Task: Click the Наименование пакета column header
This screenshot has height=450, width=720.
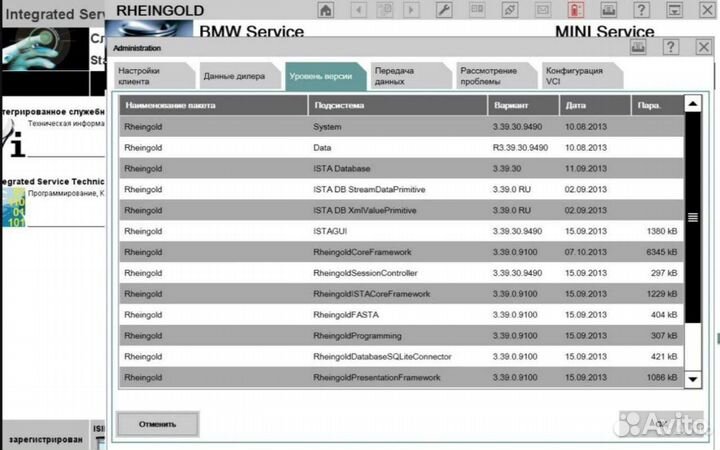Action: 214,105
